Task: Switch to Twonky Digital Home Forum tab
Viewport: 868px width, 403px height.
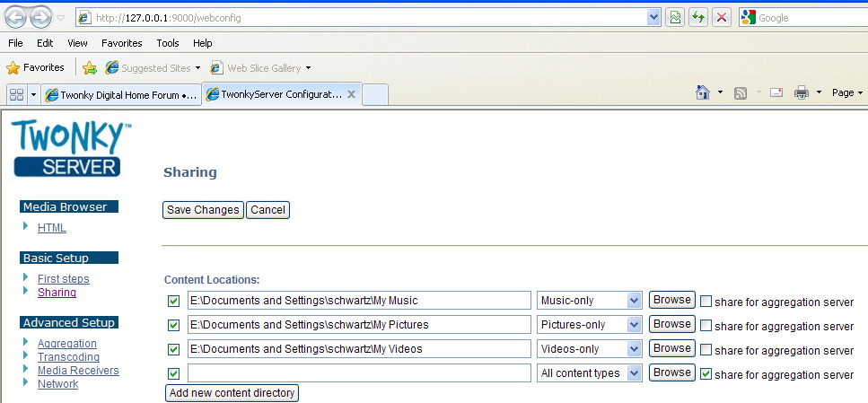Action: (x=121, y=94)
